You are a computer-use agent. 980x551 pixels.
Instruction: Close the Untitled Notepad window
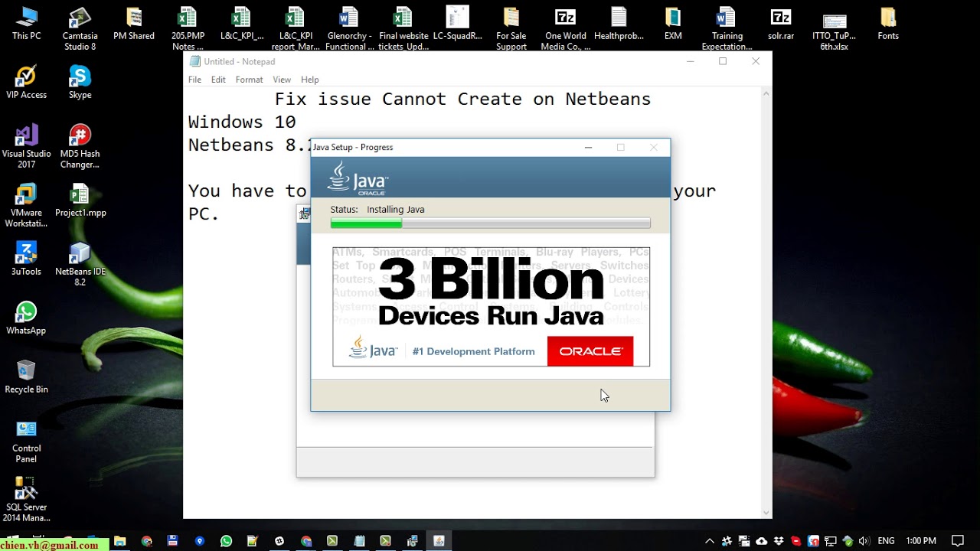tap(756, 61)
